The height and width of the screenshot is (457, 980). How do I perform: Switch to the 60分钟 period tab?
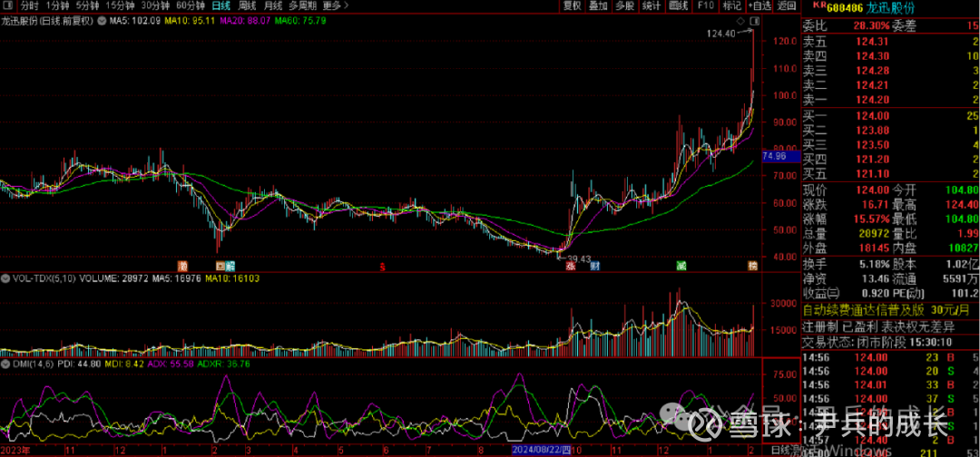point(190,6)
